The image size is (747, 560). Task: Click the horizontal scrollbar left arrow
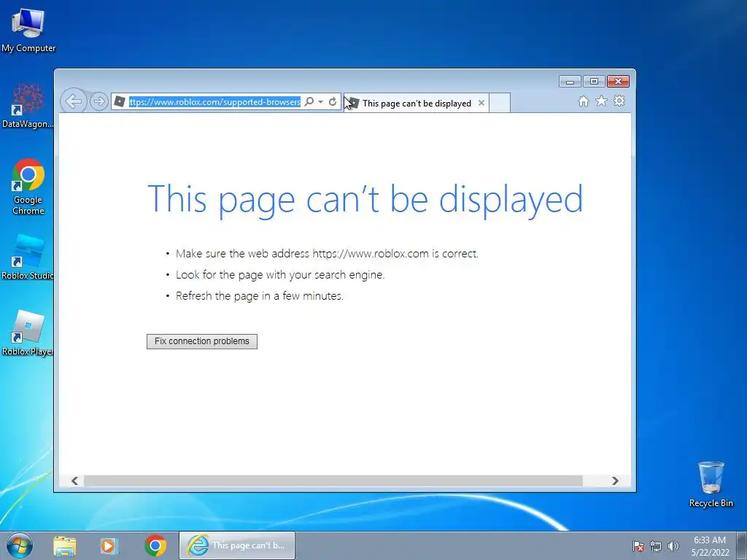click(x=75, y=481)
